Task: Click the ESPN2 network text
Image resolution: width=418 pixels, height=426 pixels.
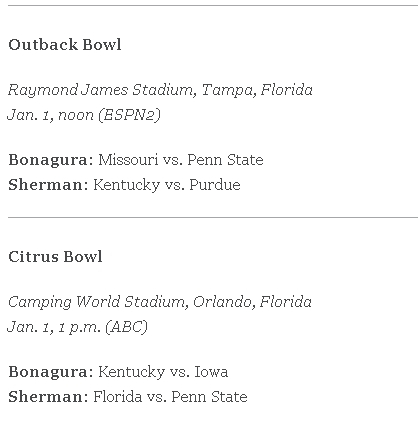Action: click(x=130, y=115)
